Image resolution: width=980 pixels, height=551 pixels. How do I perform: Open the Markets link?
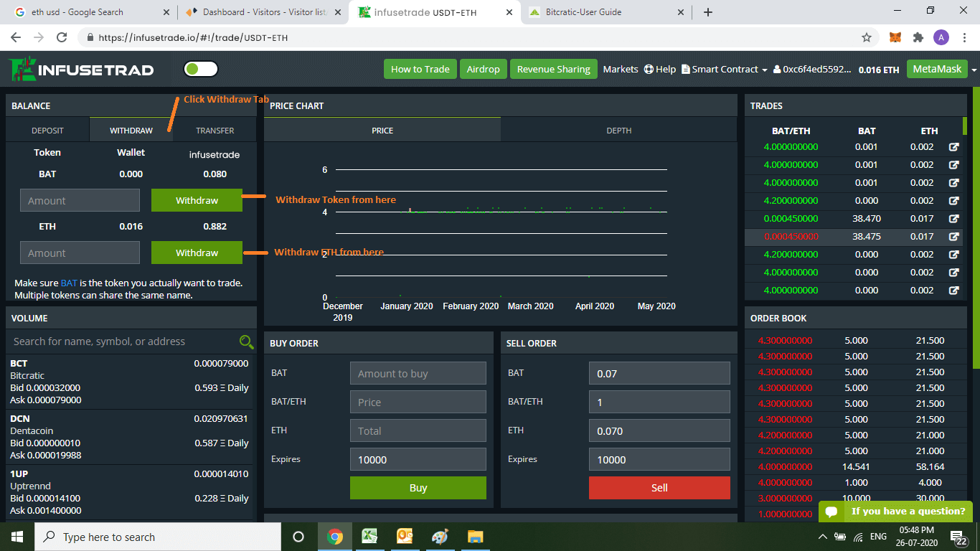coord(621,69)
